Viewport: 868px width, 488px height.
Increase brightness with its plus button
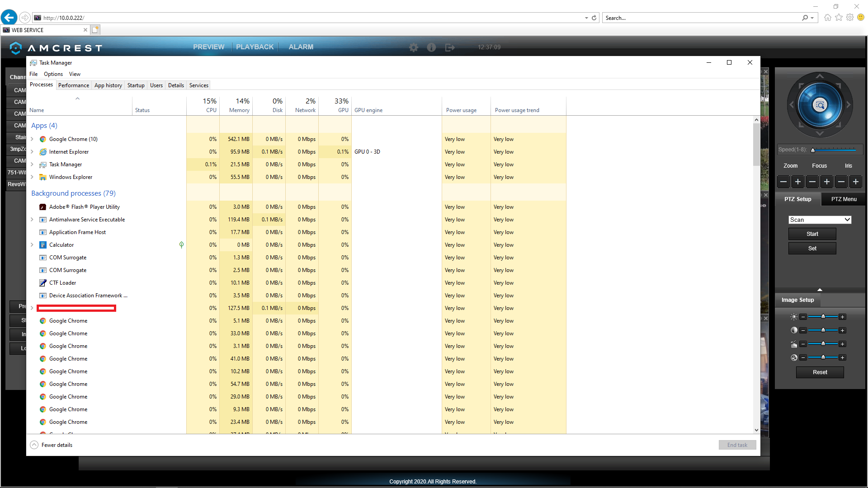click(842, 317)
